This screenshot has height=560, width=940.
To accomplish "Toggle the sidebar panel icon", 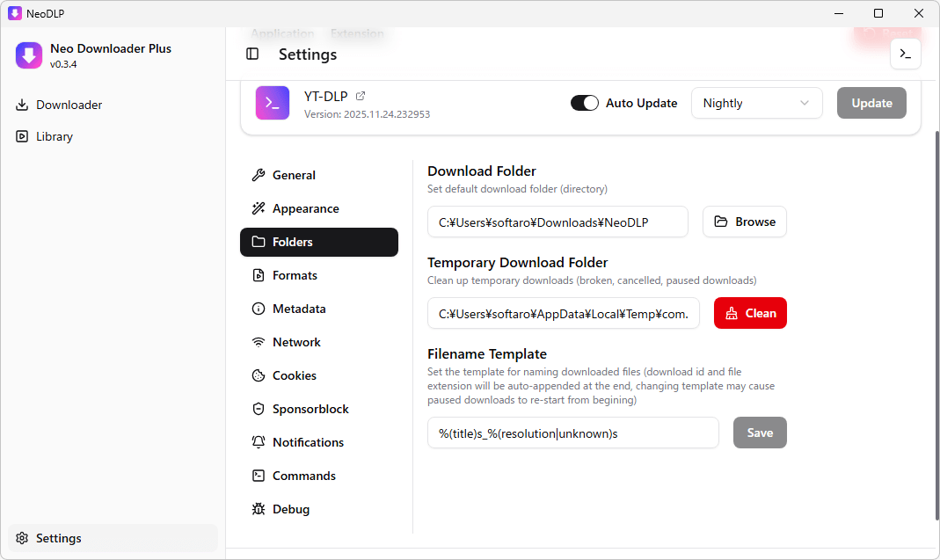I will (252, 55).
